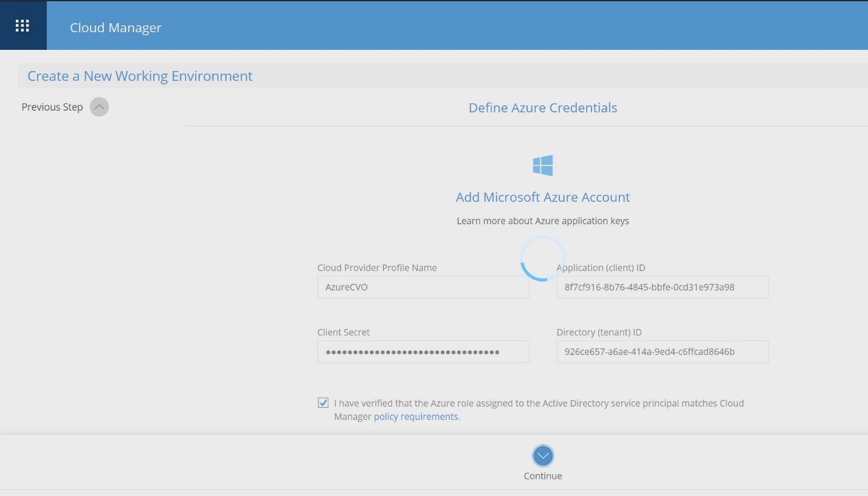The image size is (868, 496).
Task: Click the Define Azure Credentials heading
Action: [x=543, y=108]
